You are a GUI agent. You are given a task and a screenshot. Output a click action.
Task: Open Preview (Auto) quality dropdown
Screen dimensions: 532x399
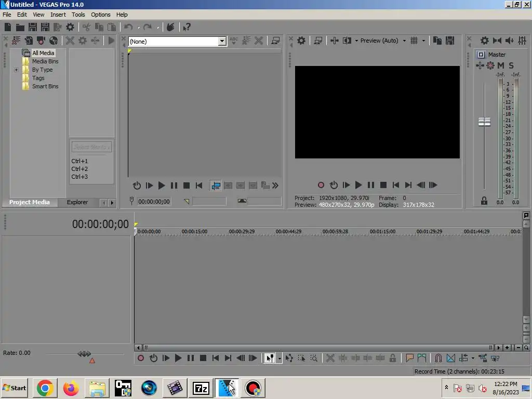pyautogui.click(x=404, y=41)
